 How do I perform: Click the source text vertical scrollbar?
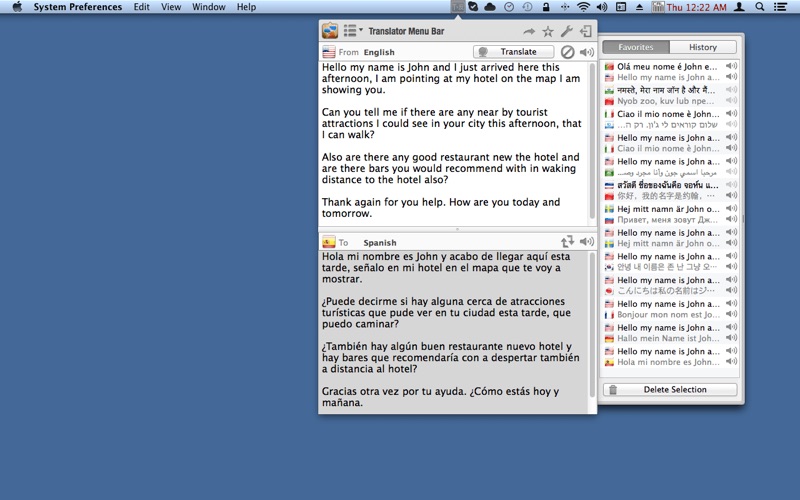(x=592, y=140)
